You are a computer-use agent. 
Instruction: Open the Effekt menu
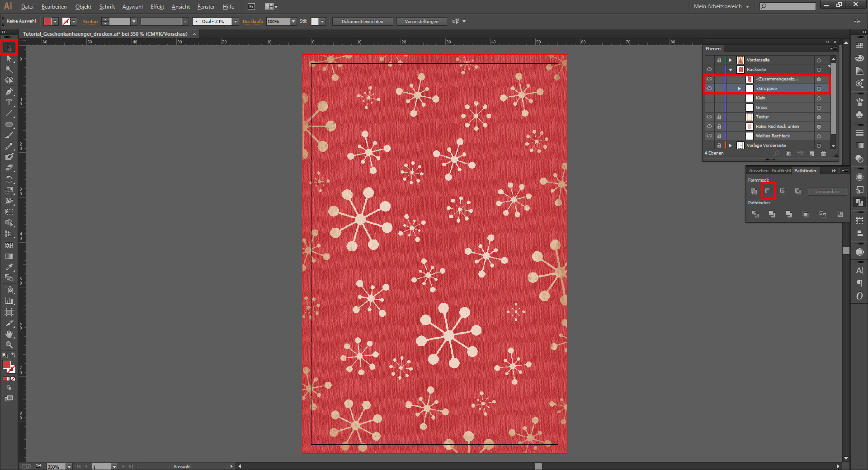pyautogui.click(x=157, y=7)
